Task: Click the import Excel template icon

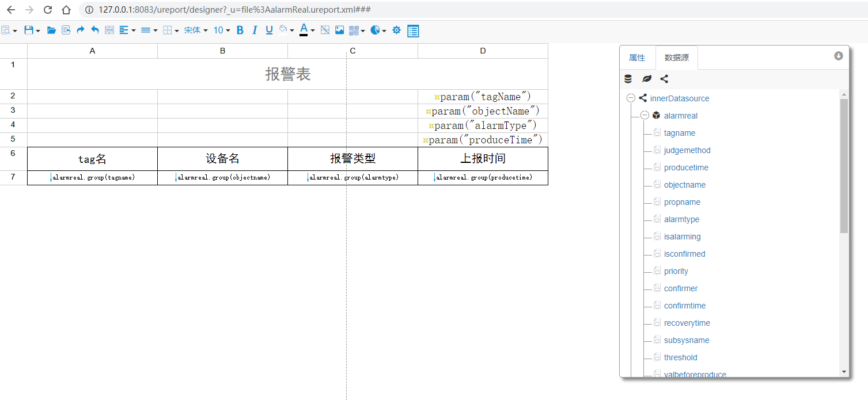Action: point(66,31)
